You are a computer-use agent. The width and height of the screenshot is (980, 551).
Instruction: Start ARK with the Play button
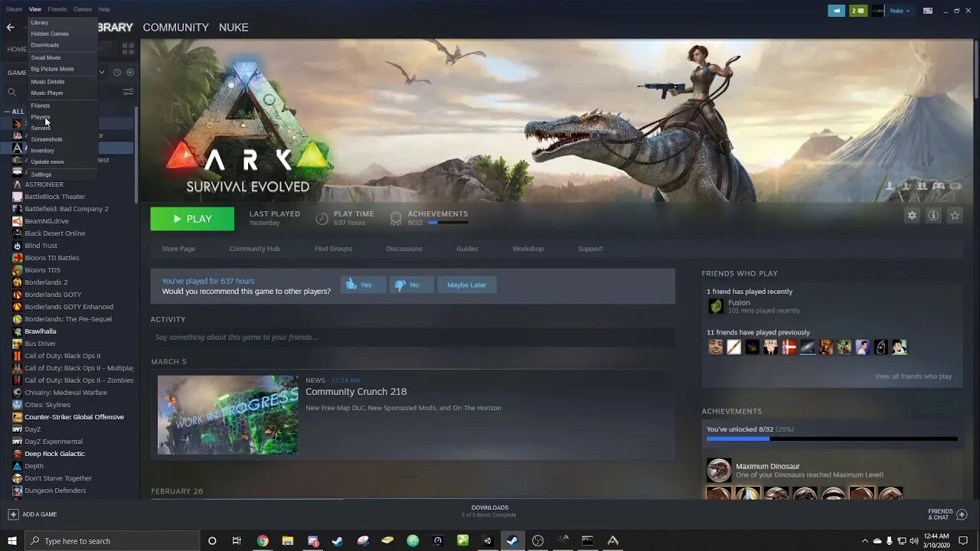[192, 219]
